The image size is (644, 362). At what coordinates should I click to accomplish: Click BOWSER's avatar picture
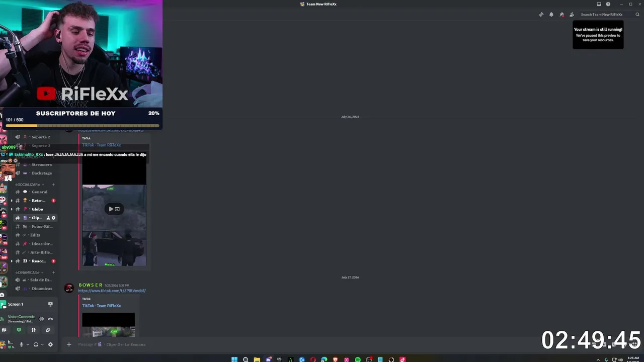point(69,288)
